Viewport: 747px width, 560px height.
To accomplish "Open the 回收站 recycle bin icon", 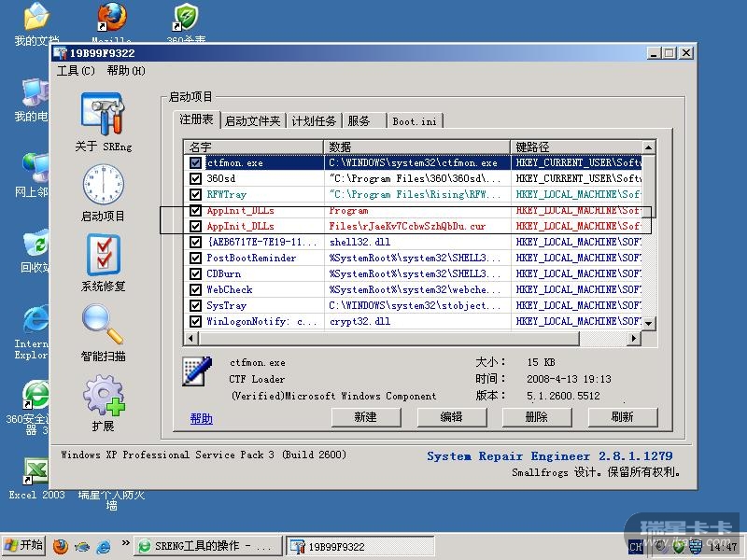I will (35, 245).
